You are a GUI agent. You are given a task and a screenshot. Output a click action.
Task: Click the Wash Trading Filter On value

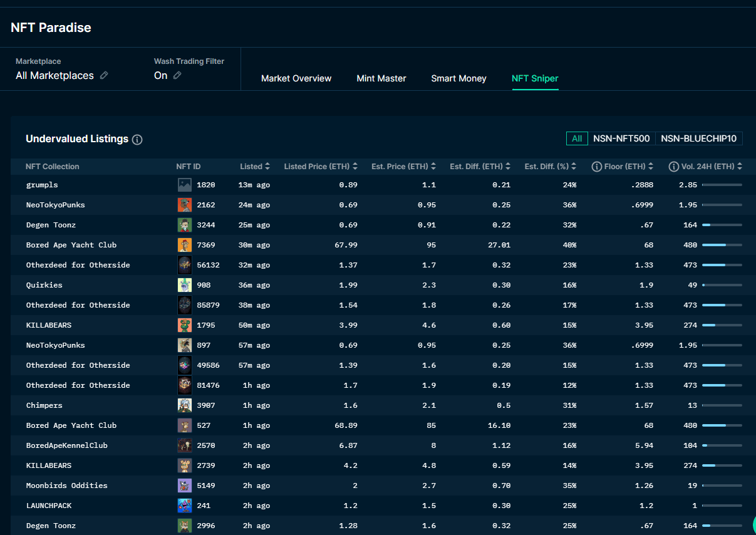(161, 75)
